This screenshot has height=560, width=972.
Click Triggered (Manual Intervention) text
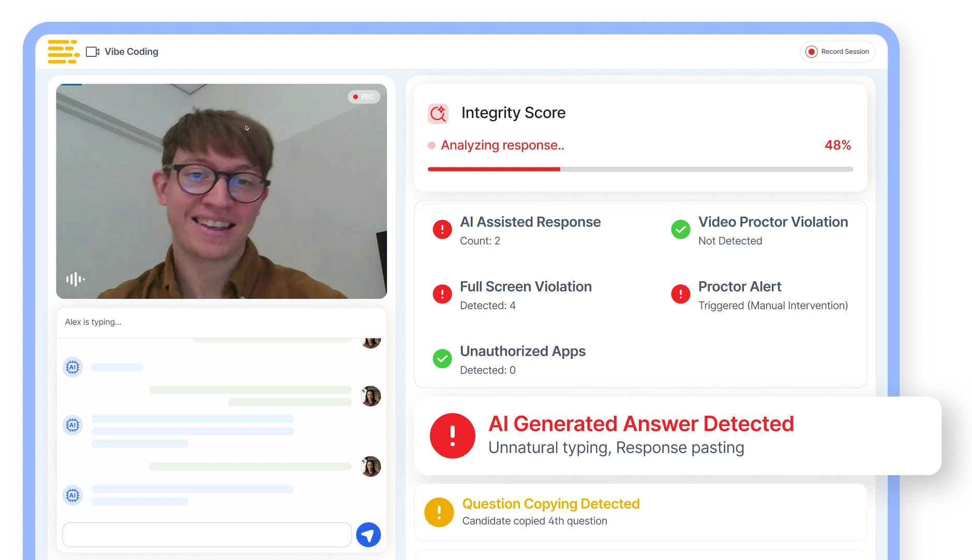(x=773, y=306)
